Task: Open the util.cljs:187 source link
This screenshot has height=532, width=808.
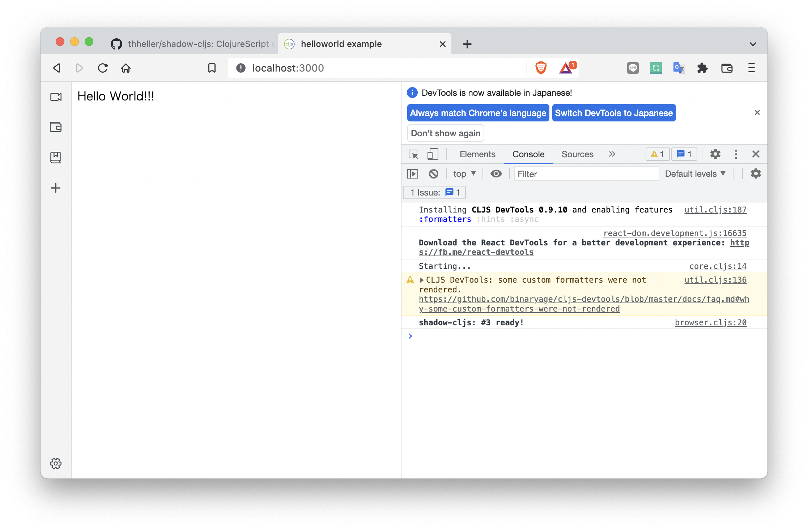Action: [715, 210]
